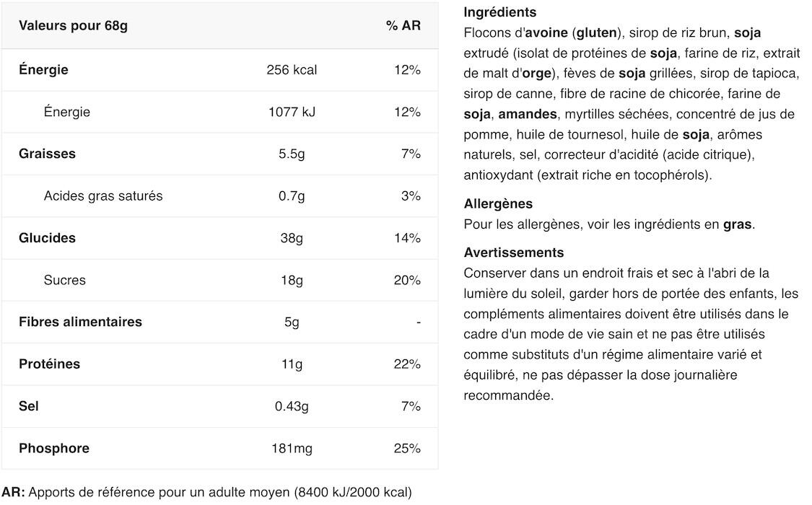Select the '% AR' column header

pyautogui.click(x=403, y=25)
